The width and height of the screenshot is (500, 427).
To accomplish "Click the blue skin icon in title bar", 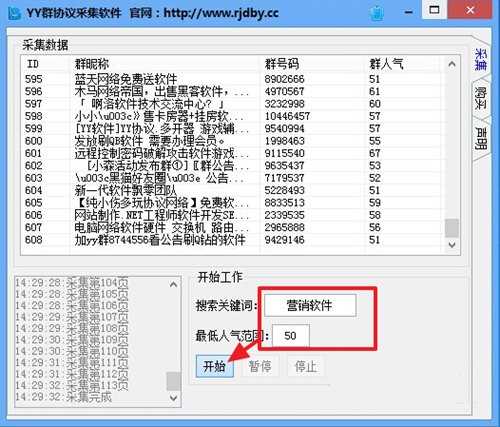I will (377, 13).
